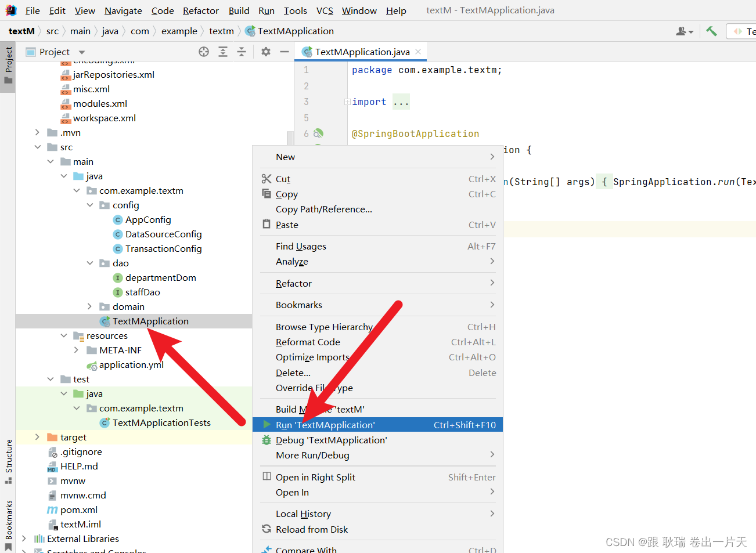Image resolution: width=756 pixels, height=553 pixels.
Task: Open Local History submenu
Action: point(377,514)
